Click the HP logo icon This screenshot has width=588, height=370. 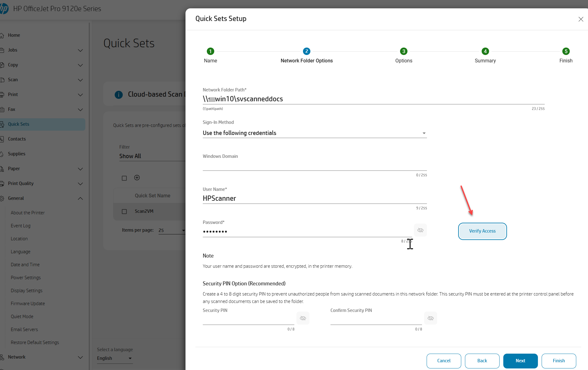tap(4, 9)
